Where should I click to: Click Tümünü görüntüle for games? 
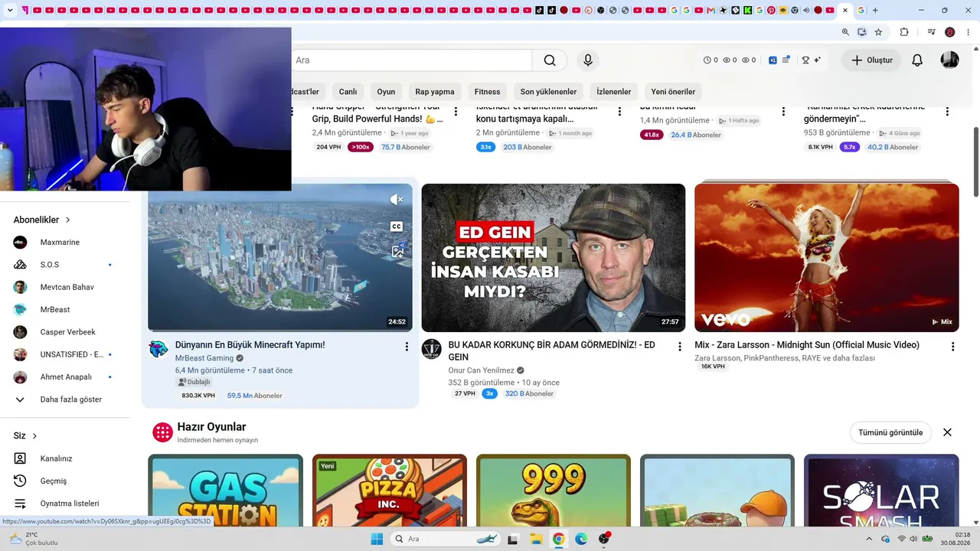[890, 432]
